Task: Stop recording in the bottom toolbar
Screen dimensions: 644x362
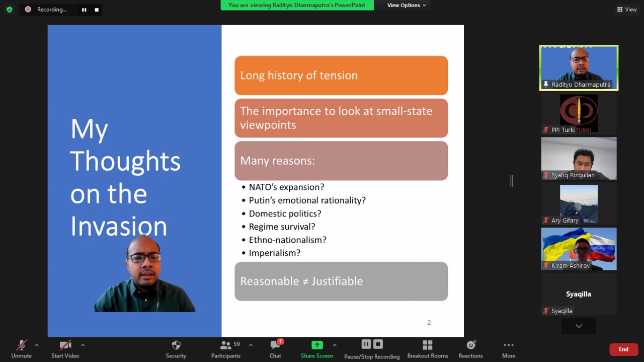Action: pos(378,344)
